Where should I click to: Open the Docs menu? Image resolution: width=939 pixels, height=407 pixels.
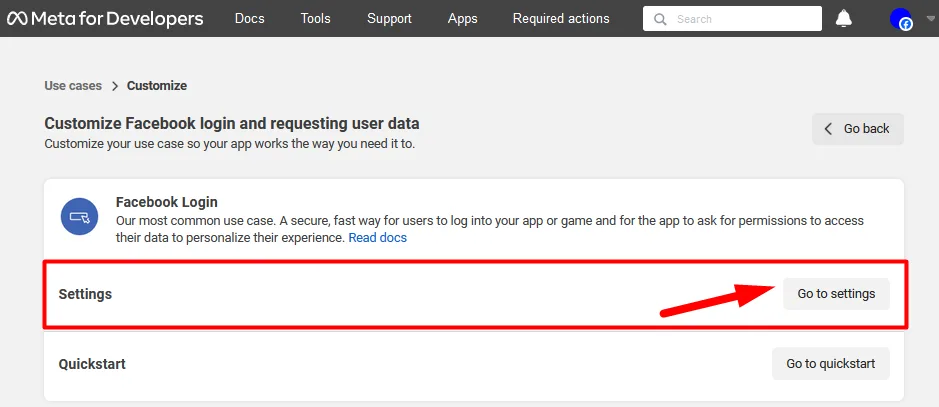[249, 19]
